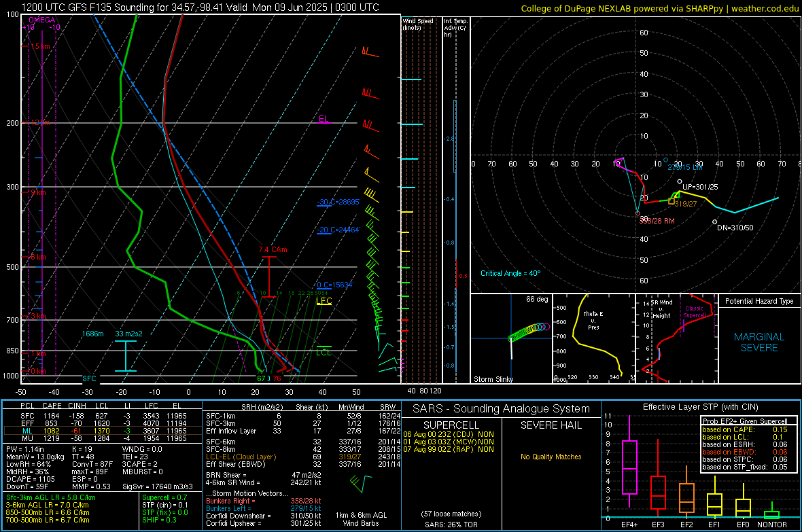Select the SFC-1km shear row
802x532 pixels.
[303, 416]
